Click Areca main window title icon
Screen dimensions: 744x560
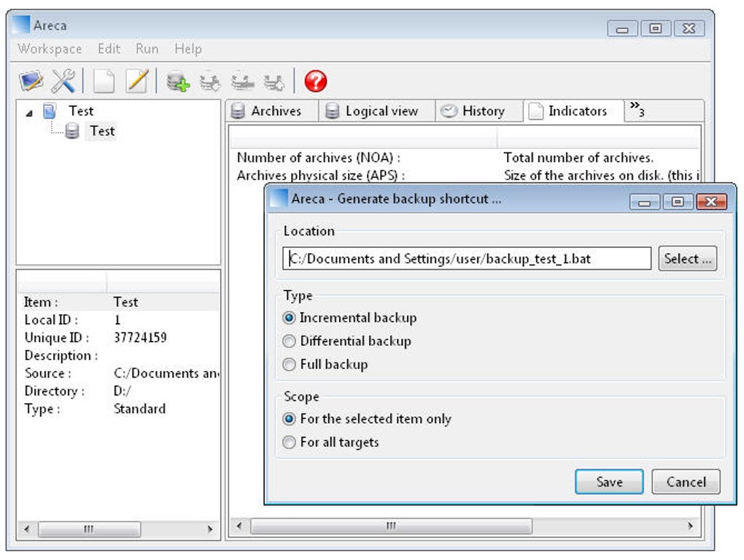pos(21,25)
